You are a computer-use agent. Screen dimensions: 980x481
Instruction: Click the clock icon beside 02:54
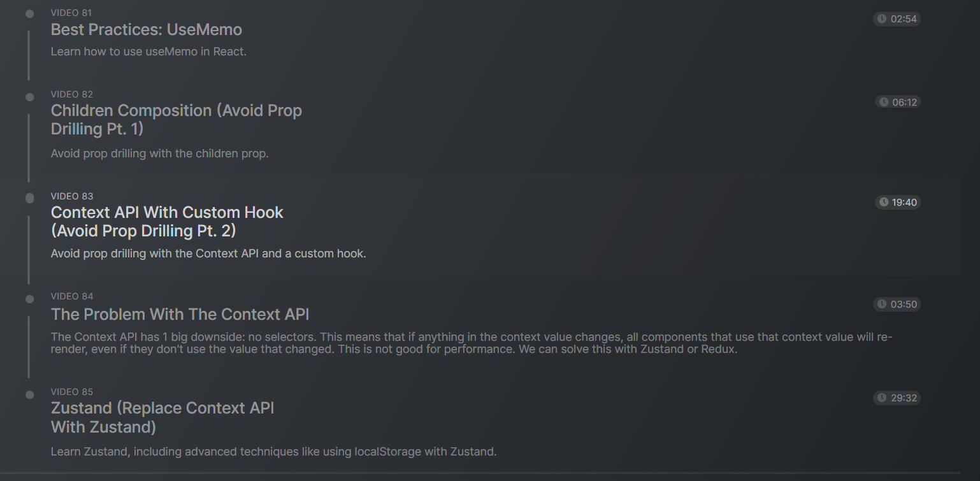tap(882, 19)
